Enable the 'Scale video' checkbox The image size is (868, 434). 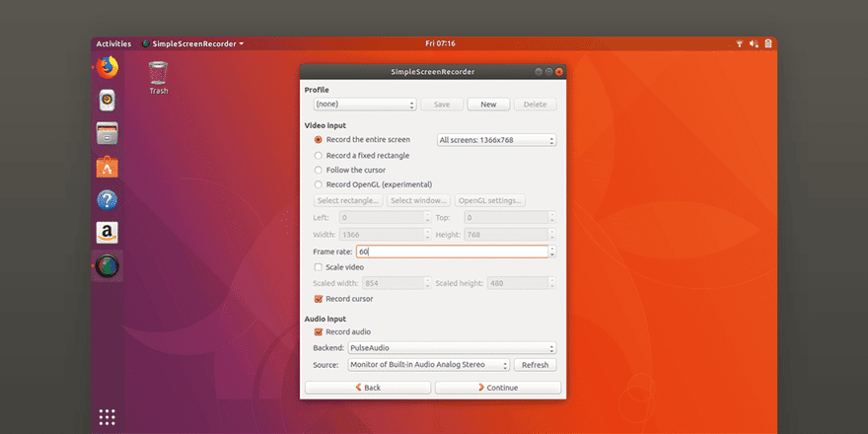[x=318, y=267]
